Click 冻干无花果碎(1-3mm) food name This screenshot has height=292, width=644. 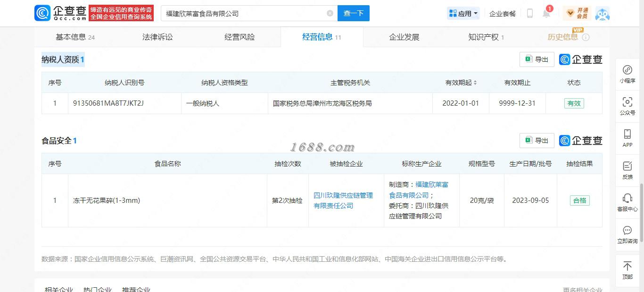(x=107, y=200)
